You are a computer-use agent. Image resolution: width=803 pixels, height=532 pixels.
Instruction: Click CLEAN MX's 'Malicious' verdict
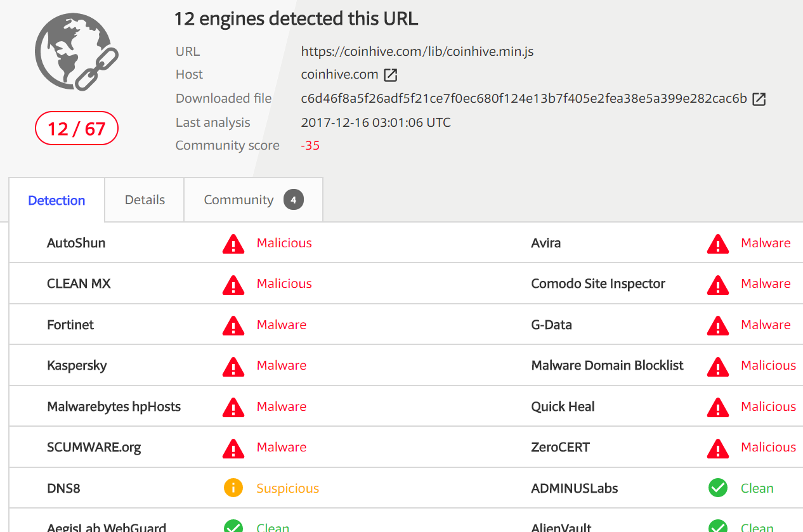(x=284, y=283)
